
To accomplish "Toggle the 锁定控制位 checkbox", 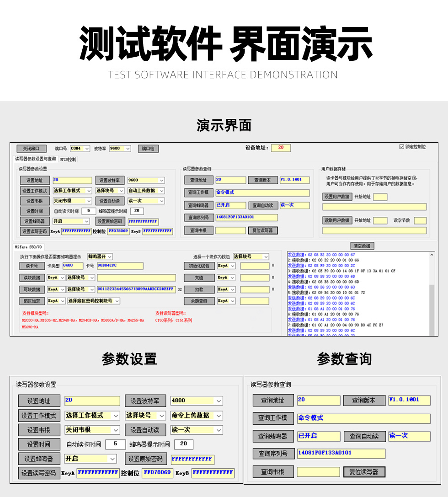I will (x=401, y=147).
